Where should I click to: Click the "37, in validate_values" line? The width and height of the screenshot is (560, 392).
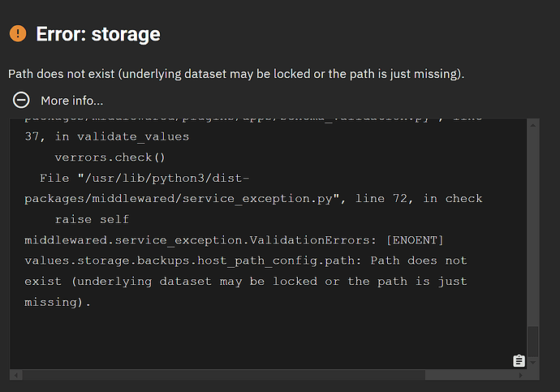click(x=107, y=136)
